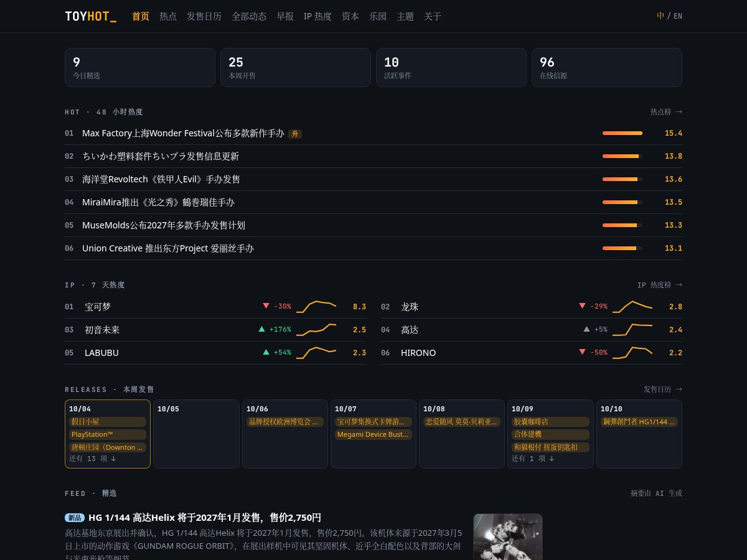Click the gray trend triangle for 高达
747x560 pixels.
click(x=586, y=329)
